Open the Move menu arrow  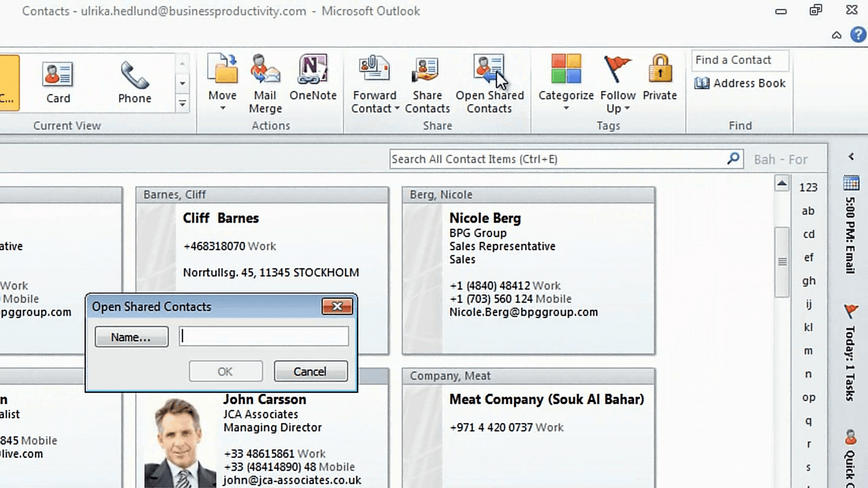pyautogui.click(x=222, y=108)
